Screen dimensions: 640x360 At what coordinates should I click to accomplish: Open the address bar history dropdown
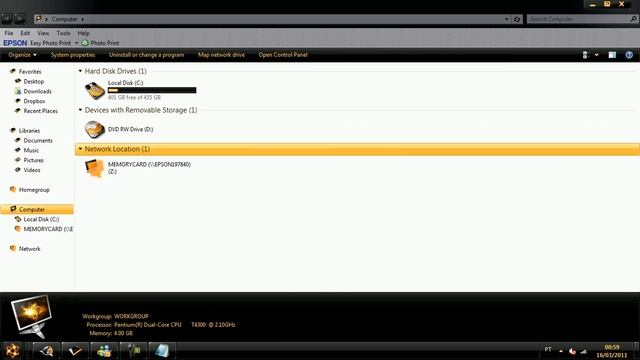coord(507,19)
